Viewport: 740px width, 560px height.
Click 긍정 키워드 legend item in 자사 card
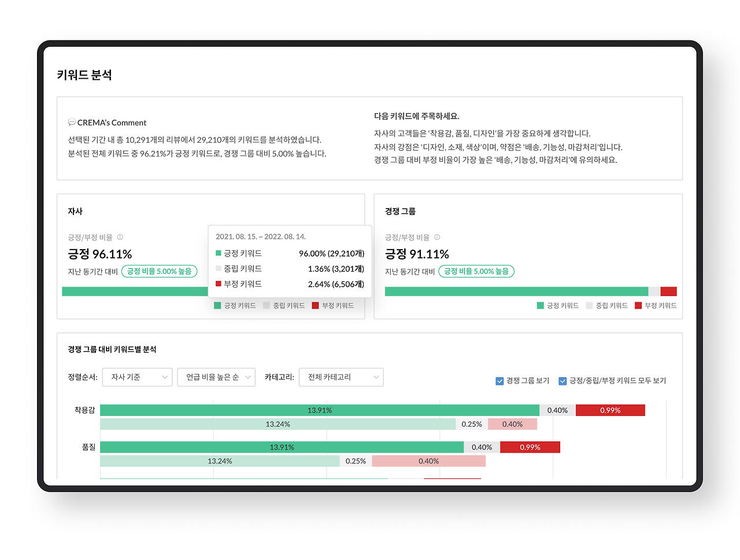point(235,306)
